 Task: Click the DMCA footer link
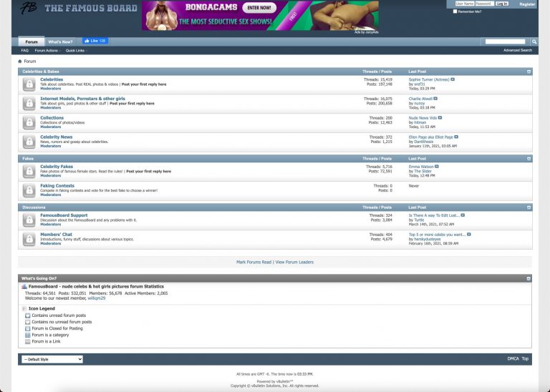coord(513,358)
